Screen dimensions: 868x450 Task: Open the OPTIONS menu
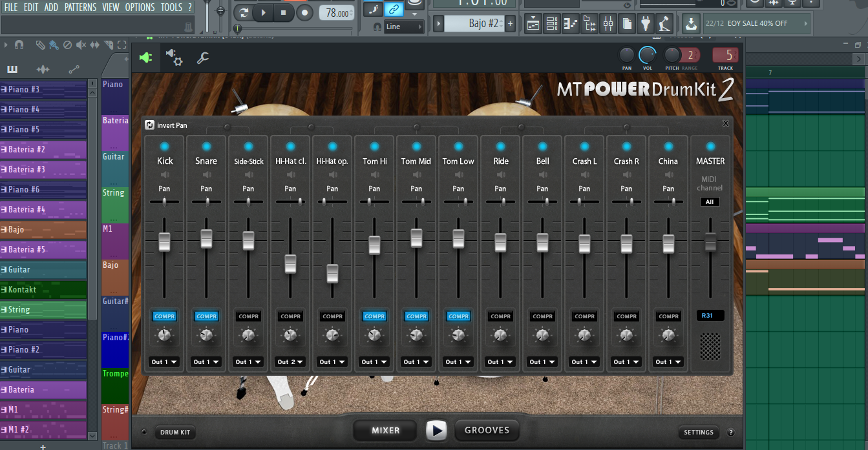pos(140,7)
